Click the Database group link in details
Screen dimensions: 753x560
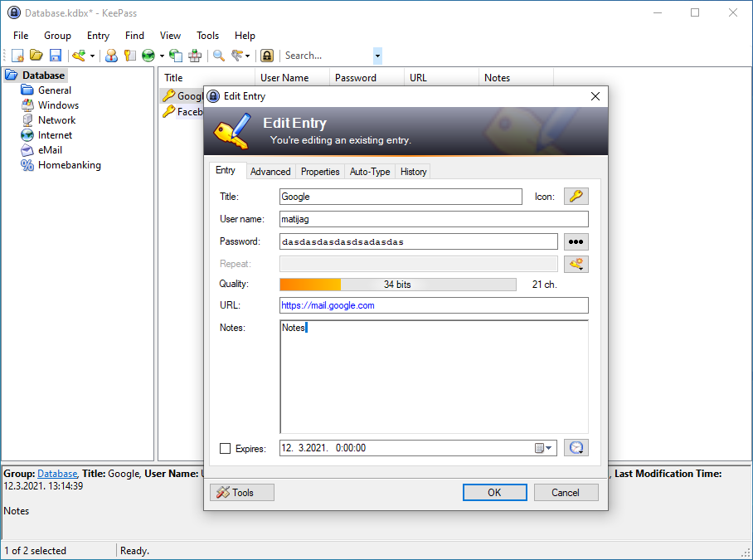(57, 474)
